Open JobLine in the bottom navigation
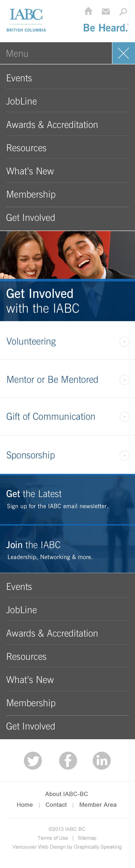This screenshot has height=868, width=135. (x=68, y=610)
